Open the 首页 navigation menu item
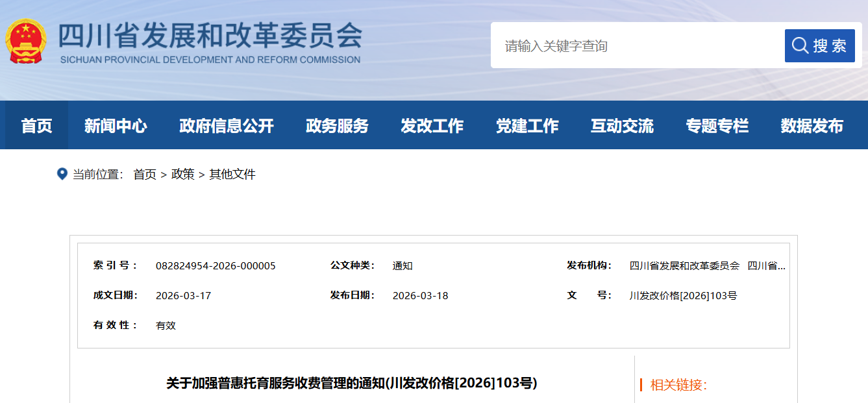Screen dimensions: 868x403 click(x=36, y=125)
